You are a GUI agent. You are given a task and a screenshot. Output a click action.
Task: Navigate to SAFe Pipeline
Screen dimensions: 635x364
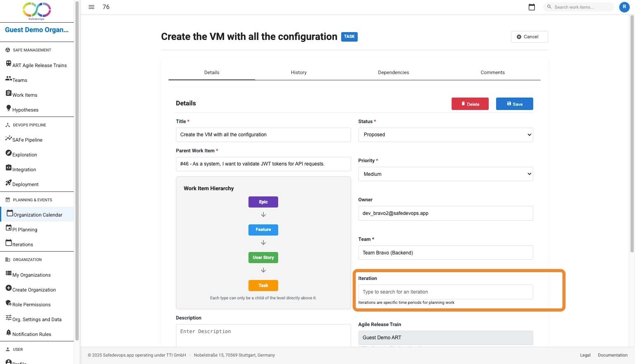coord(26,140)
